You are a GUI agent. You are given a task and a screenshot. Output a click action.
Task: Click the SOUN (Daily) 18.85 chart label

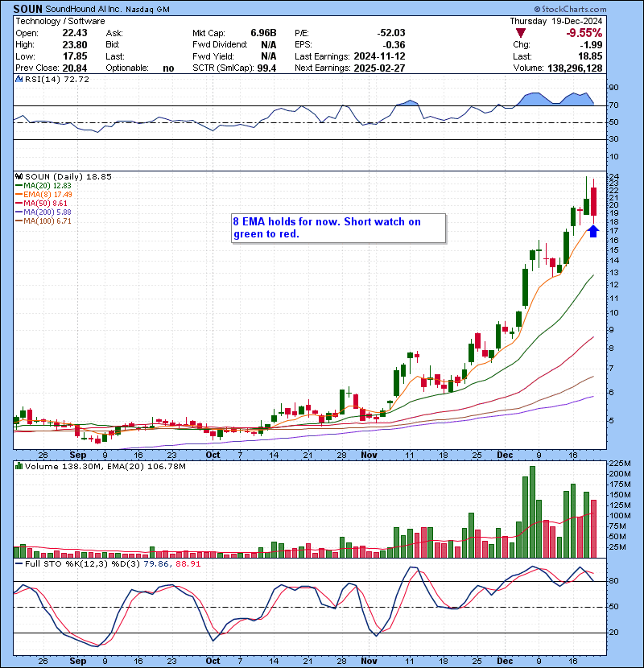(68, 176)
